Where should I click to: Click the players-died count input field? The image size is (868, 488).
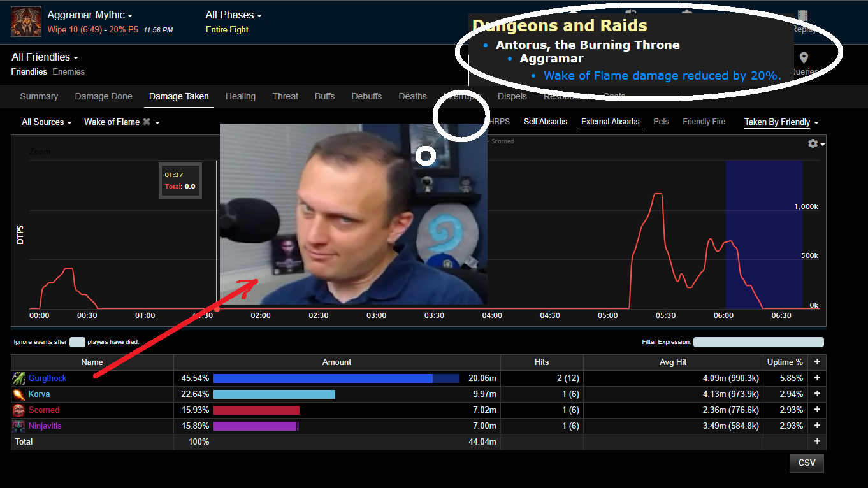pos(77,342)
